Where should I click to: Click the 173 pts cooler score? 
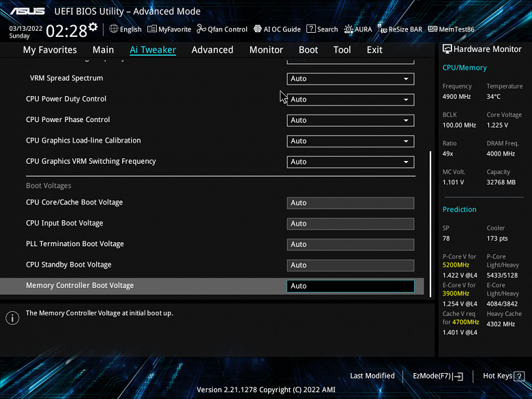[497, 239]
